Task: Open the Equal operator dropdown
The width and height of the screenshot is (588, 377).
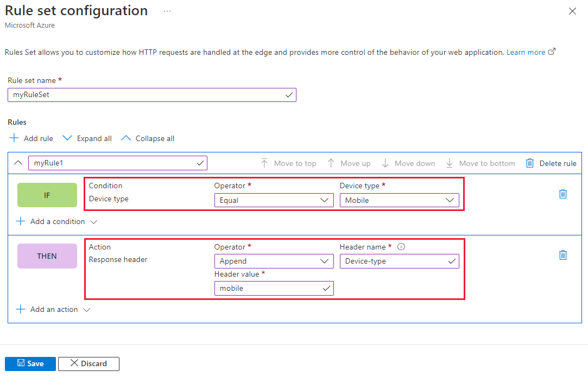Action: [274, 200]
